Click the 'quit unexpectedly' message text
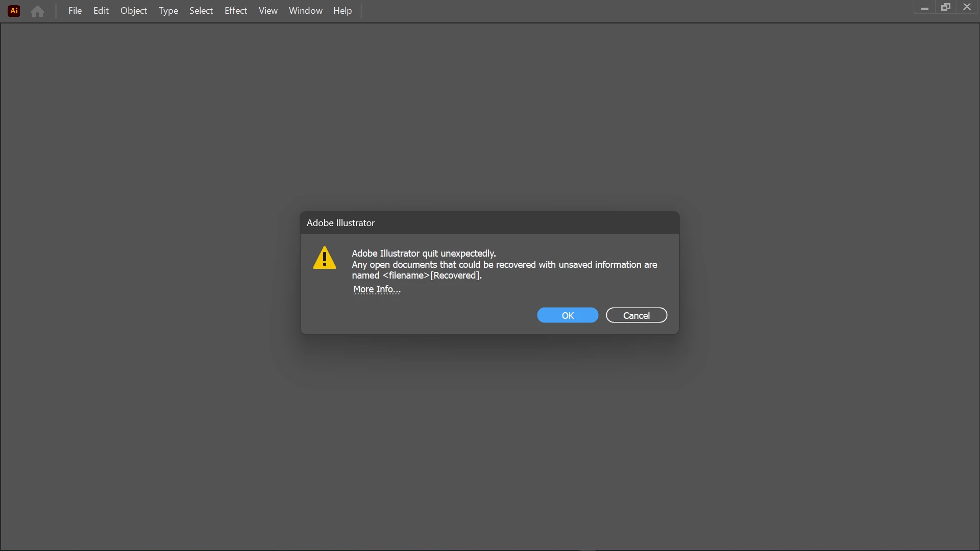 click(424, 254)
